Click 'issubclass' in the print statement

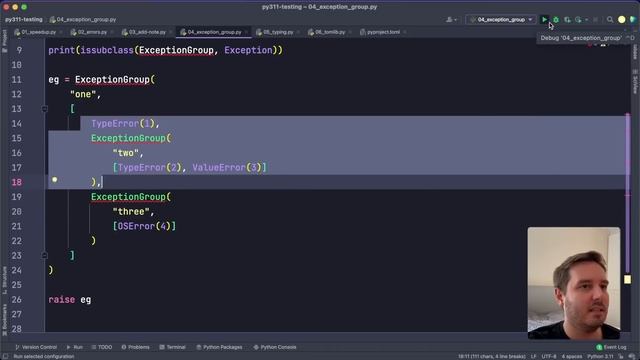(x=107, y=50)
